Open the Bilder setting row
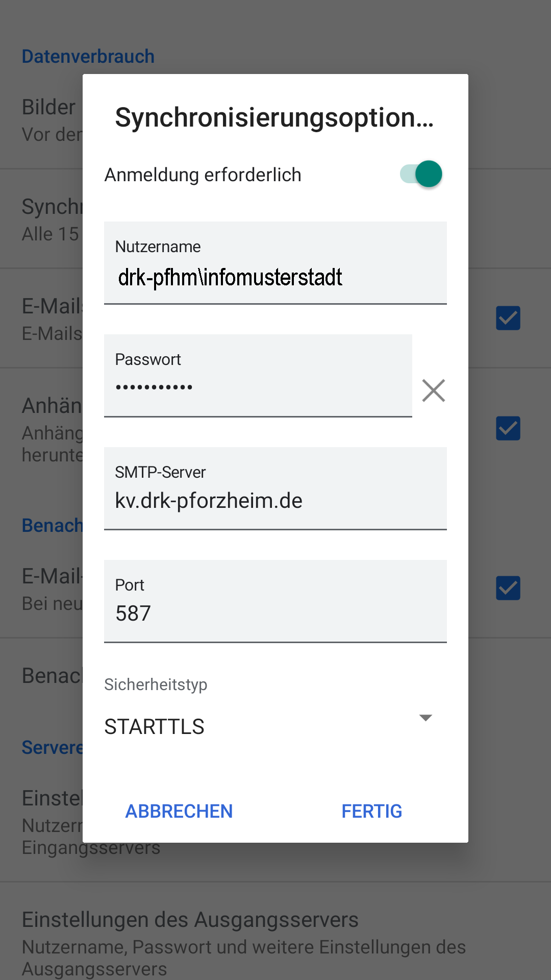551x980 pixels. click(x=275, y=120)
